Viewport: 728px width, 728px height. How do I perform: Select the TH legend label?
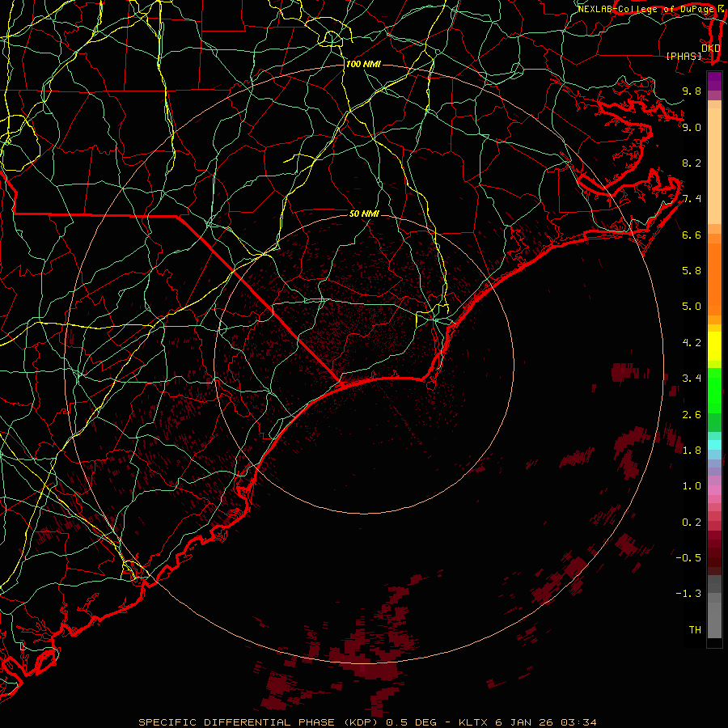(695, 630)
